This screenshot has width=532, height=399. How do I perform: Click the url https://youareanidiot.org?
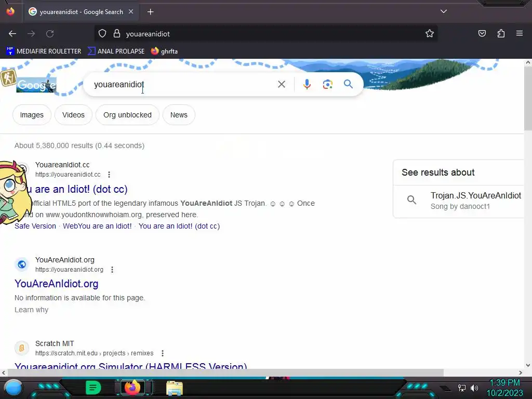69,270
